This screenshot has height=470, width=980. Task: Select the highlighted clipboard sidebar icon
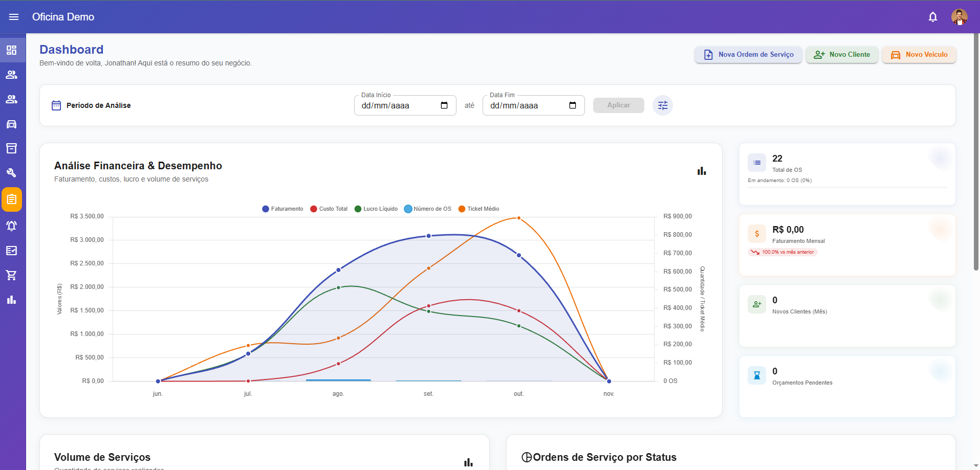click(x=12, y=199)
